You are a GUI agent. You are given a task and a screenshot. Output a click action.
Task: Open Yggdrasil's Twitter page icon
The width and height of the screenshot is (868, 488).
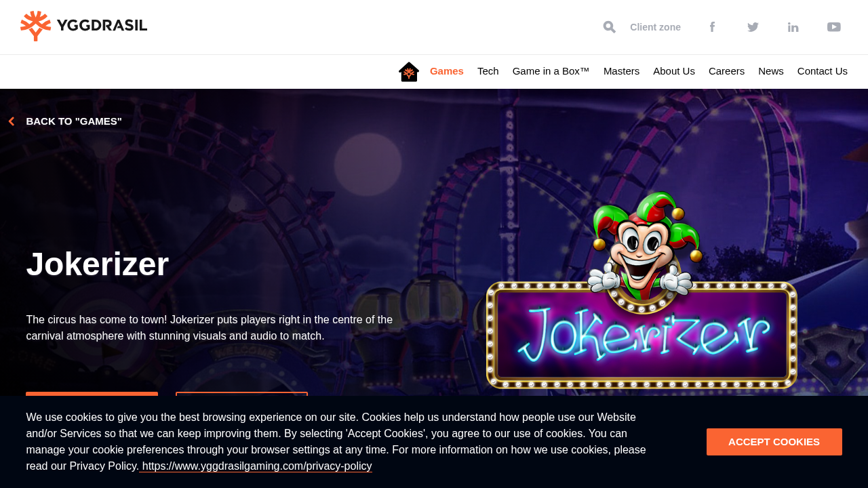point(751,26)
